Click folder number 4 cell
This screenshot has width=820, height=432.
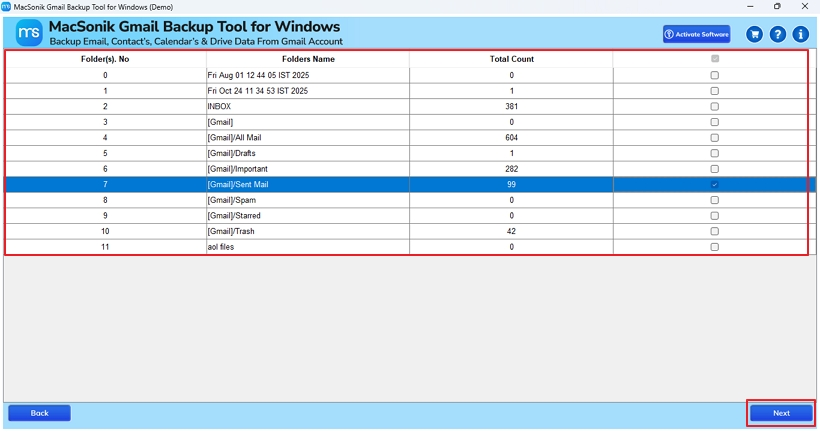(x=105, y=138)
